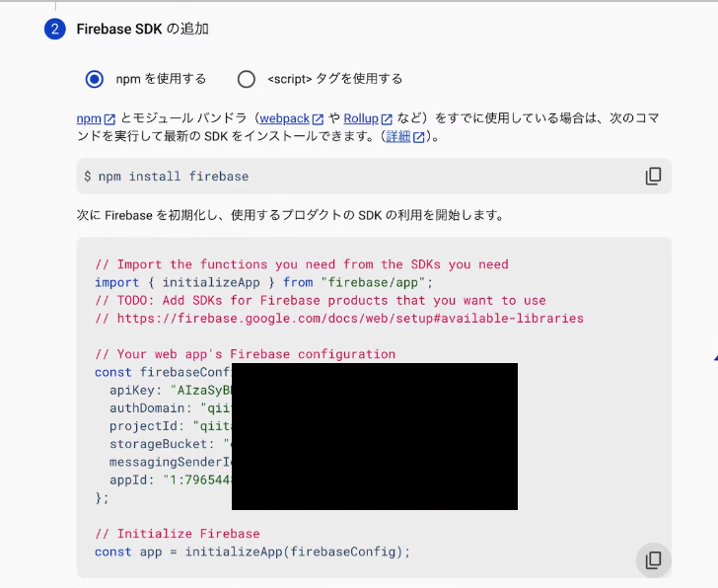Open the webpack link
This screenshot has width=718, height=588.
click(x=284, y=118)
